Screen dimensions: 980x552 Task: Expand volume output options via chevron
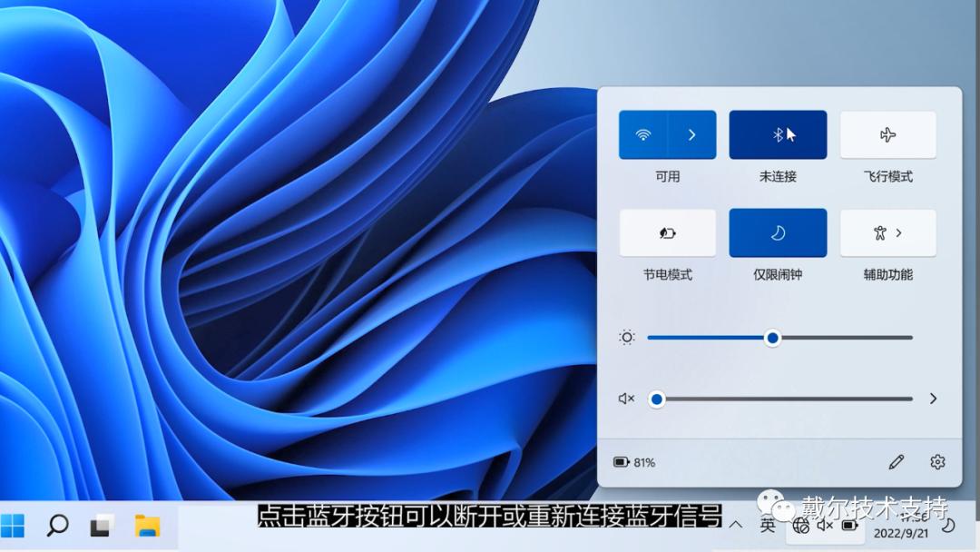[934, 399]
